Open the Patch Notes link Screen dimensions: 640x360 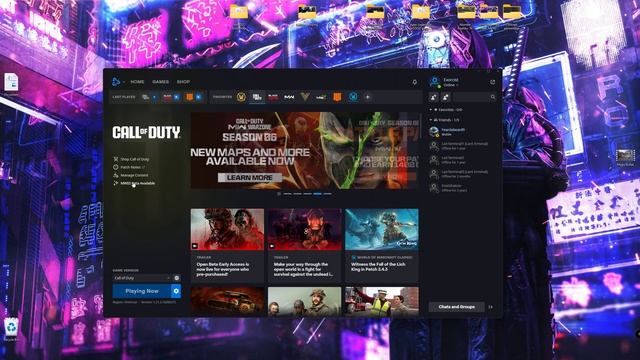coord(132,167)
